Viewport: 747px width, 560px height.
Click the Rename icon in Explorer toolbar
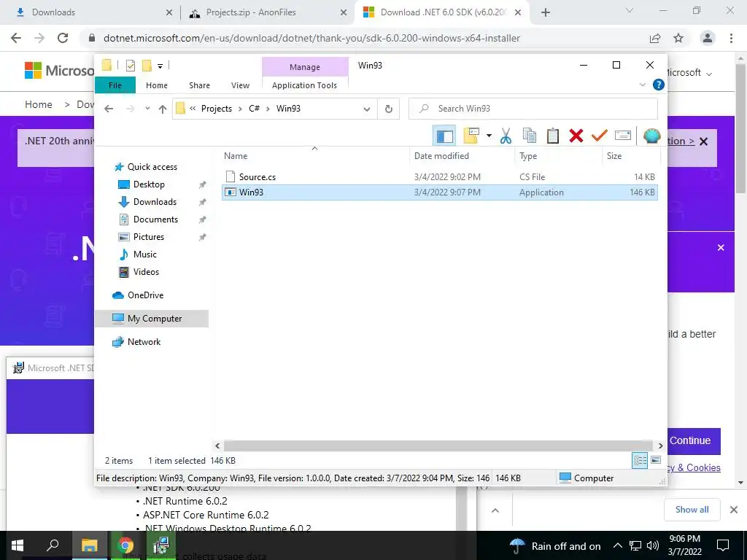tap(623, 136)
